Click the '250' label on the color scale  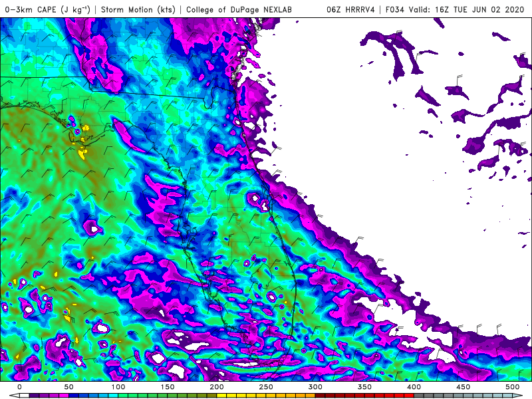click(x=265, y=387)
